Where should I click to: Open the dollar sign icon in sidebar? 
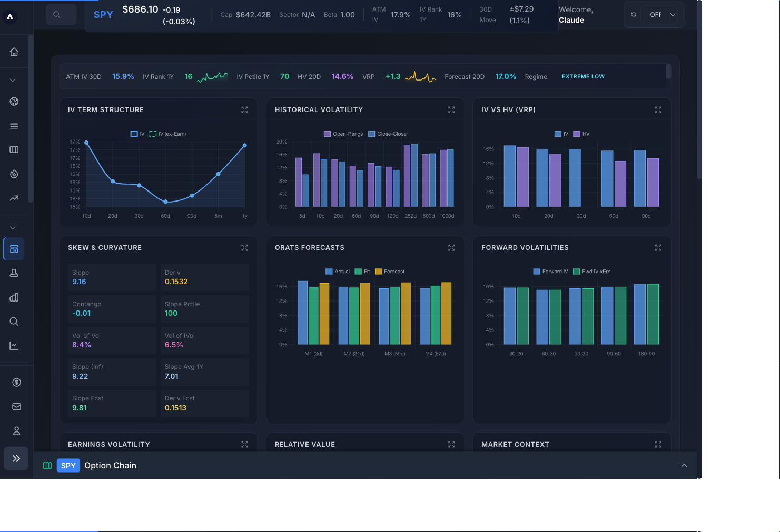pos(16,382)
